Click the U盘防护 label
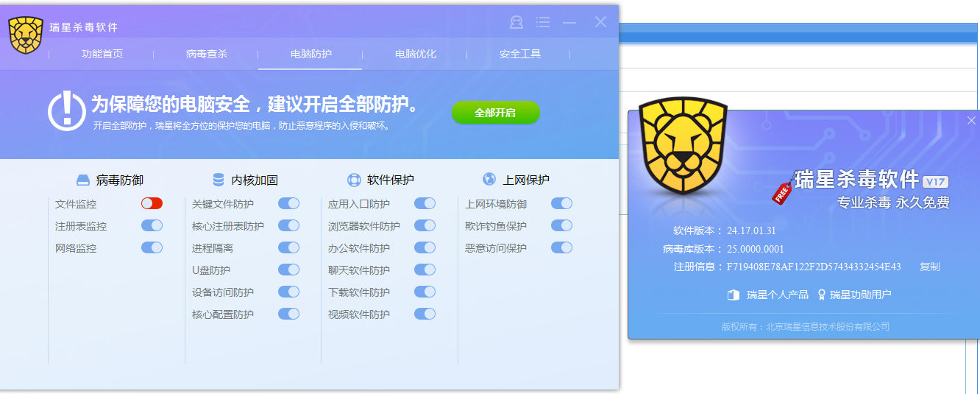 [x=211, y=270]
